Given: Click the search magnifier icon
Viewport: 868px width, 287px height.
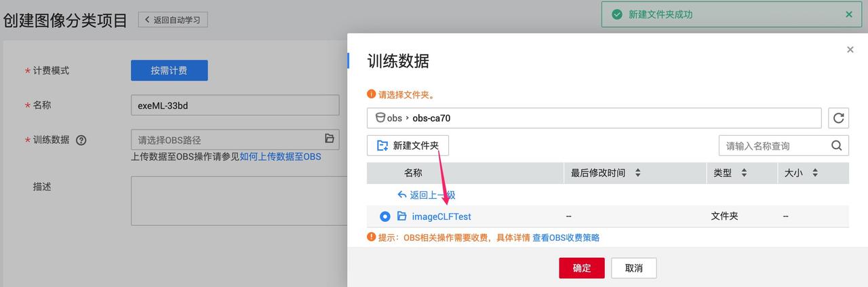Looking at the screenshot, I should pyautogui.click(x=837, y=145).
